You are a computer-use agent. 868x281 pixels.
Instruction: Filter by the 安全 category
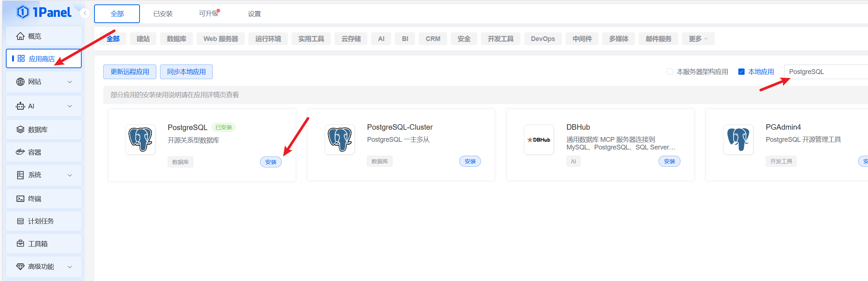[464, 39]
